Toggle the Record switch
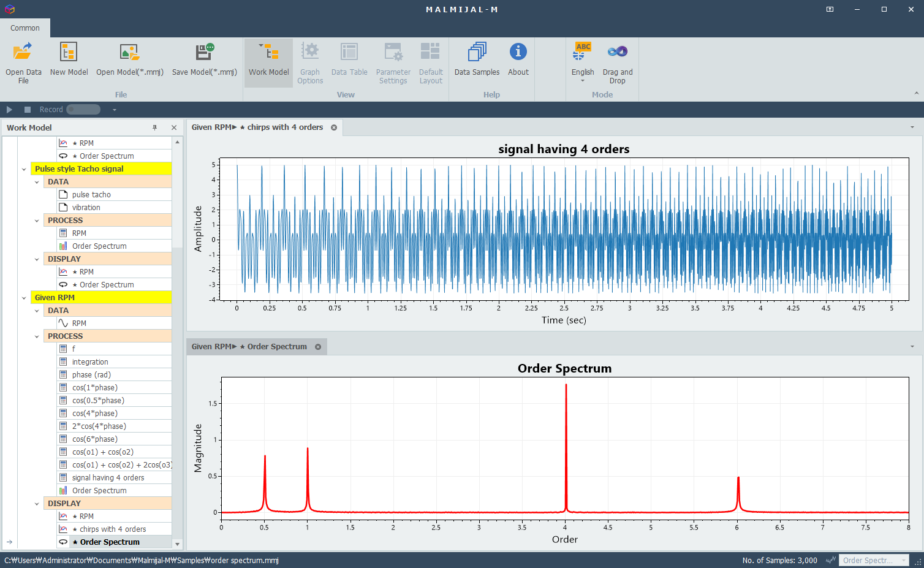Viewport: 924px width, 568px height. coord(83,110)
